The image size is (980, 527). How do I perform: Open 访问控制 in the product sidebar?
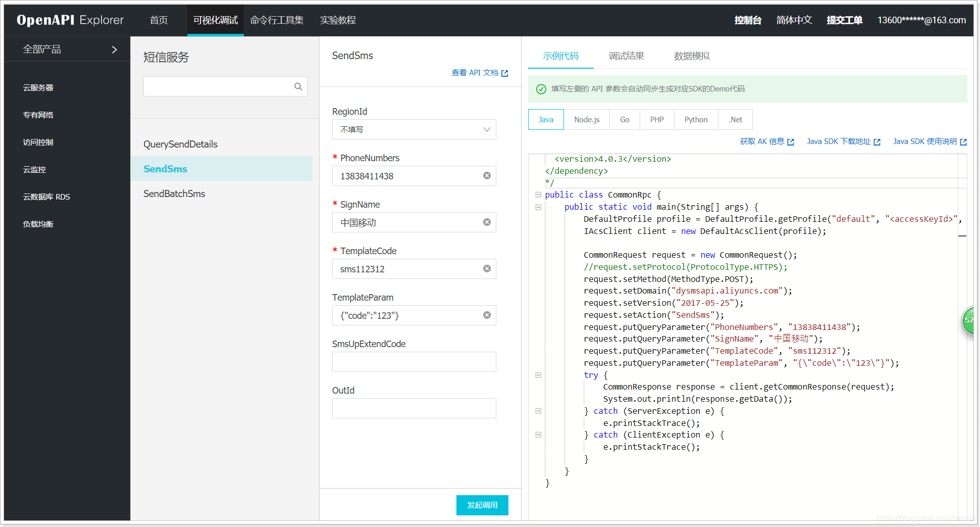[x=38, y=142]
